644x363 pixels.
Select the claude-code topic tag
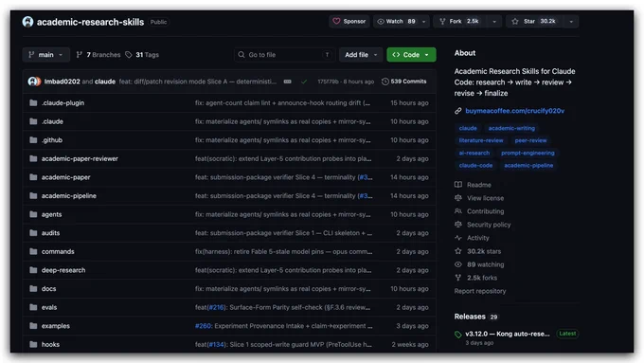click(475, 165)
